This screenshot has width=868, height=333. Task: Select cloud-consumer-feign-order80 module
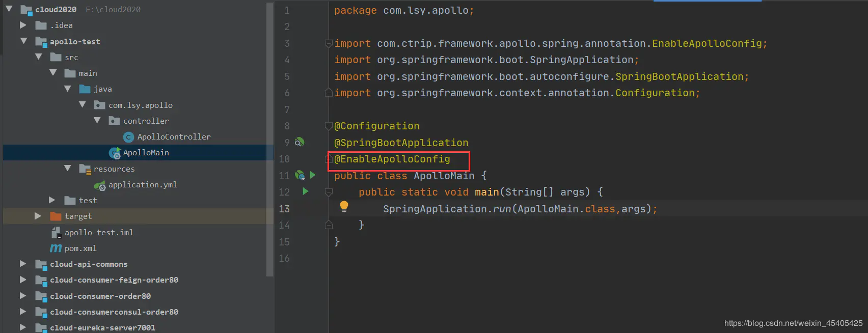114,280
